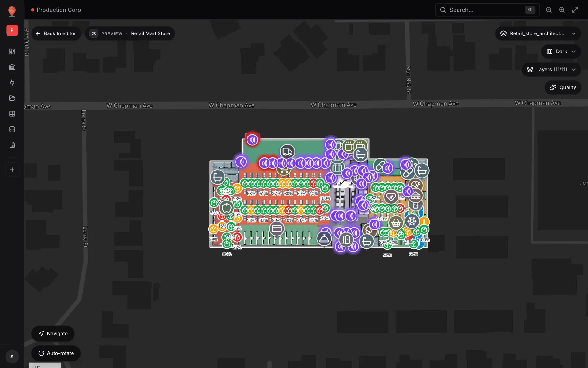Open the Quality settings button
The height and width of the screenshot is (368, 588).
coord(563,87)
